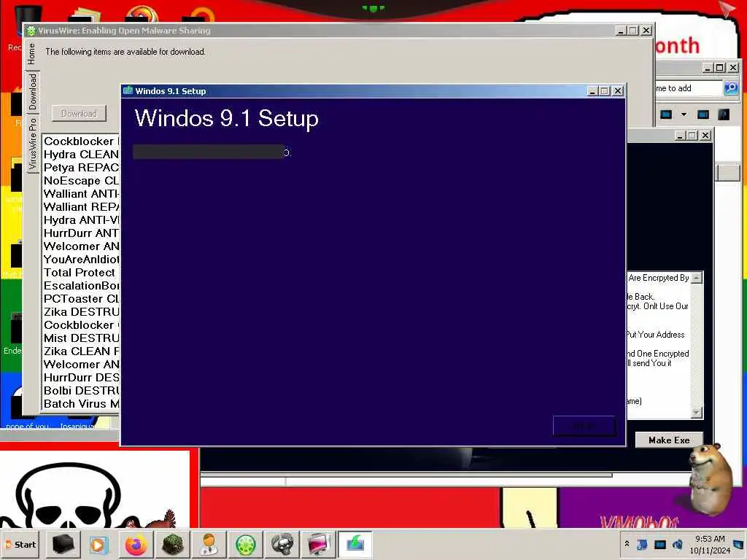Click the greyed Download button in VirusWire

79,114
